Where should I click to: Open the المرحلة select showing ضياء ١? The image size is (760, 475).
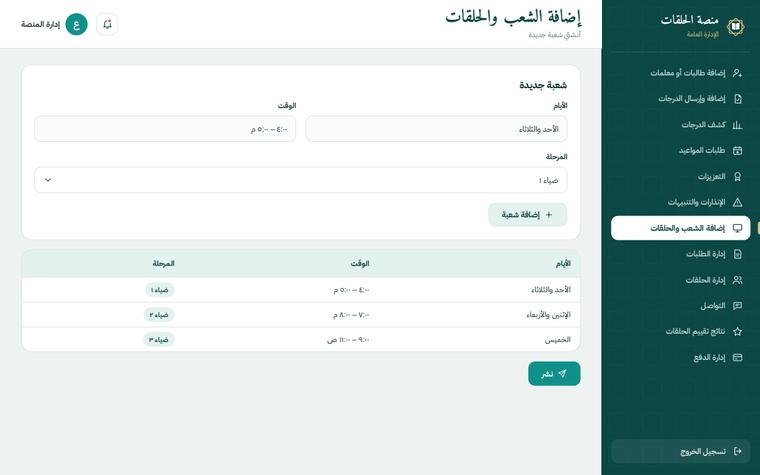301,180
